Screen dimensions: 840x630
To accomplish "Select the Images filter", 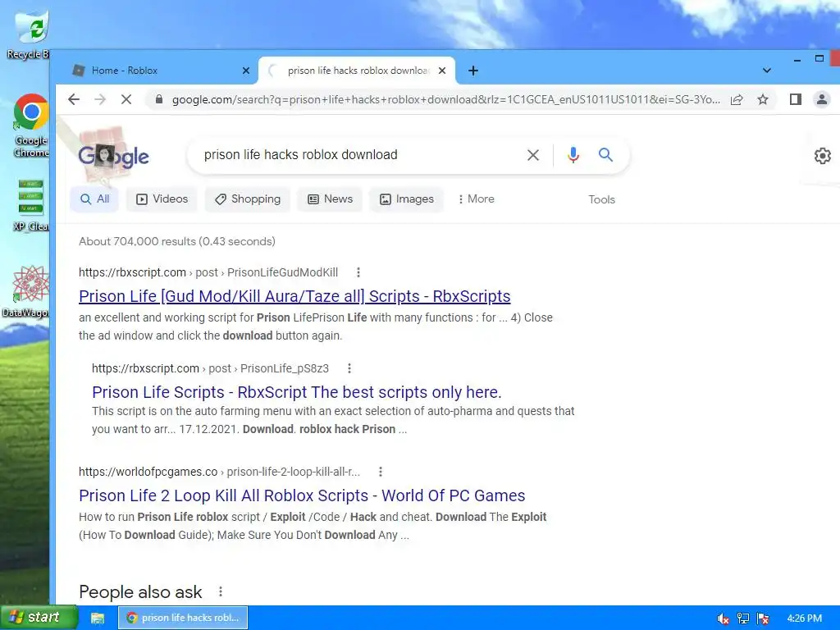I will [x=407, y=199].
